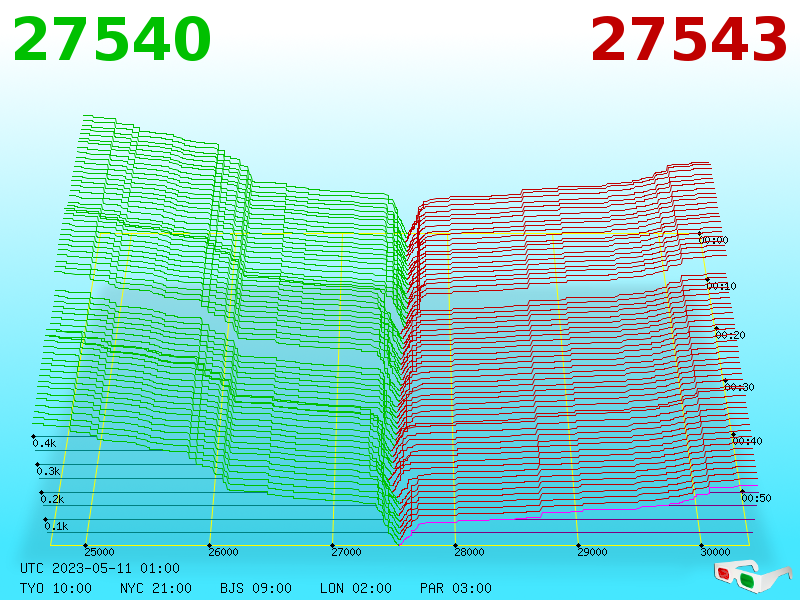800x600 pixels.
Task: Click the 0.1k depth axis label
Action: (x=56, y=526)
